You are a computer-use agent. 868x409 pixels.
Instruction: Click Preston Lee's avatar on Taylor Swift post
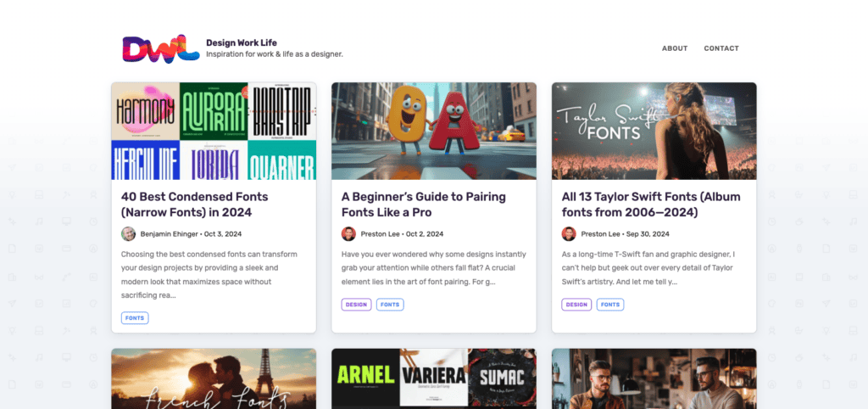click(569, 234)
